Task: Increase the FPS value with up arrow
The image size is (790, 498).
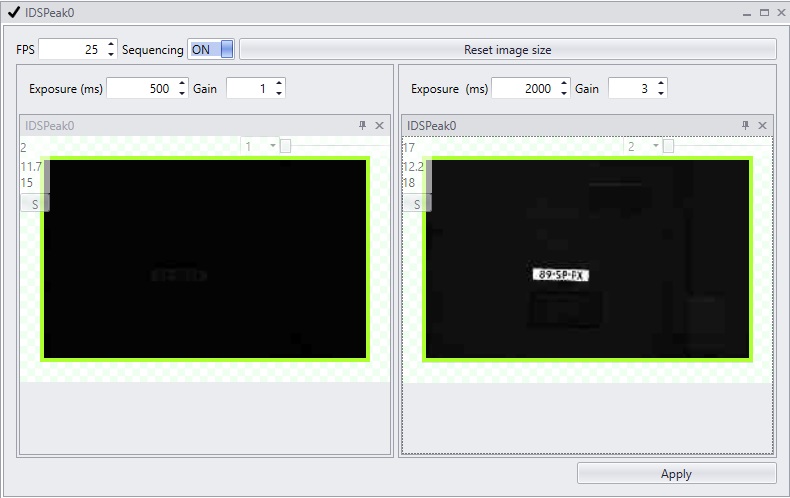Action: coord(111,44)
